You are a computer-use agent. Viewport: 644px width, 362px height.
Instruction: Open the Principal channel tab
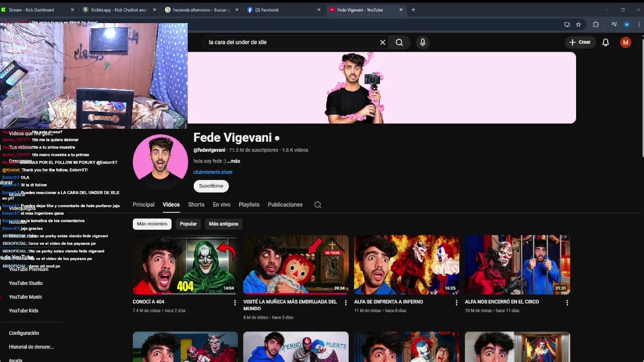(143, 205)
